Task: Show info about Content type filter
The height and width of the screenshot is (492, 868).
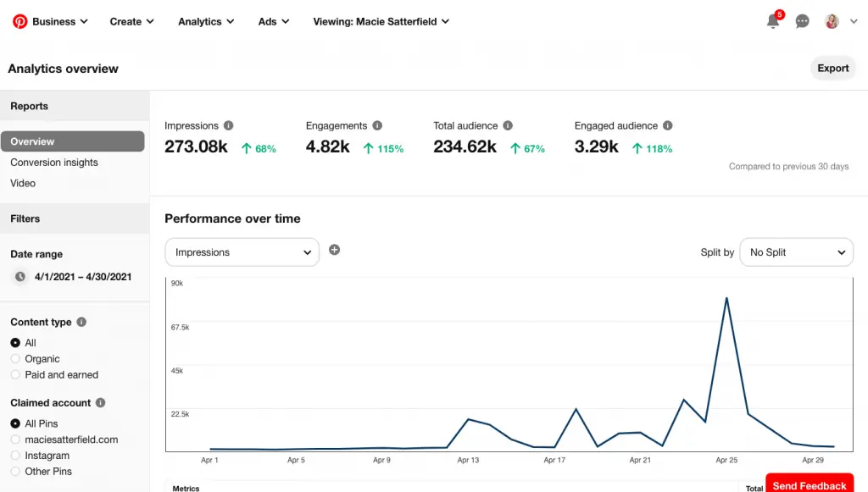Action: pyautogui.click(x=81, y=322)
